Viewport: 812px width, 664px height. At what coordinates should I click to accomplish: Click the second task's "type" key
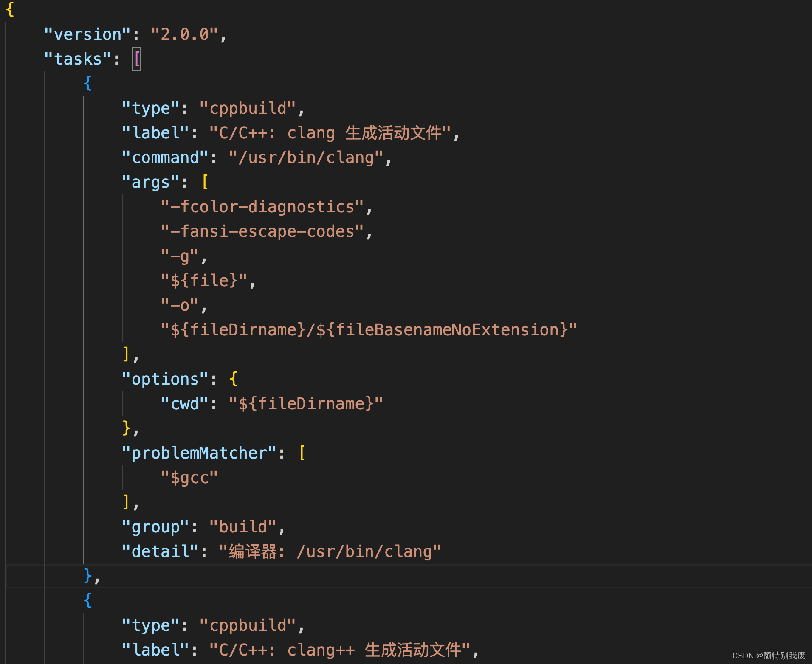coord(150,625)
